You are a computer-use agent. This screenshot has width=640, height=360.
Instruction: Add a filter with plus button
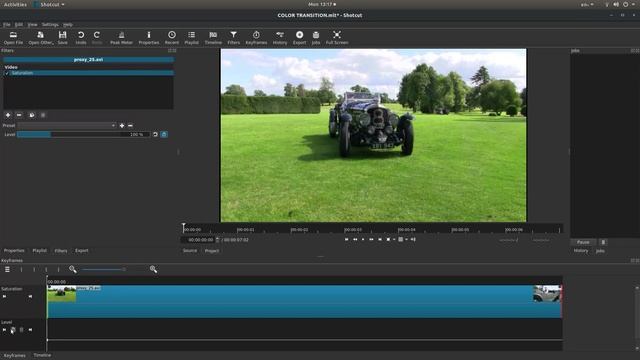(8, 115)
